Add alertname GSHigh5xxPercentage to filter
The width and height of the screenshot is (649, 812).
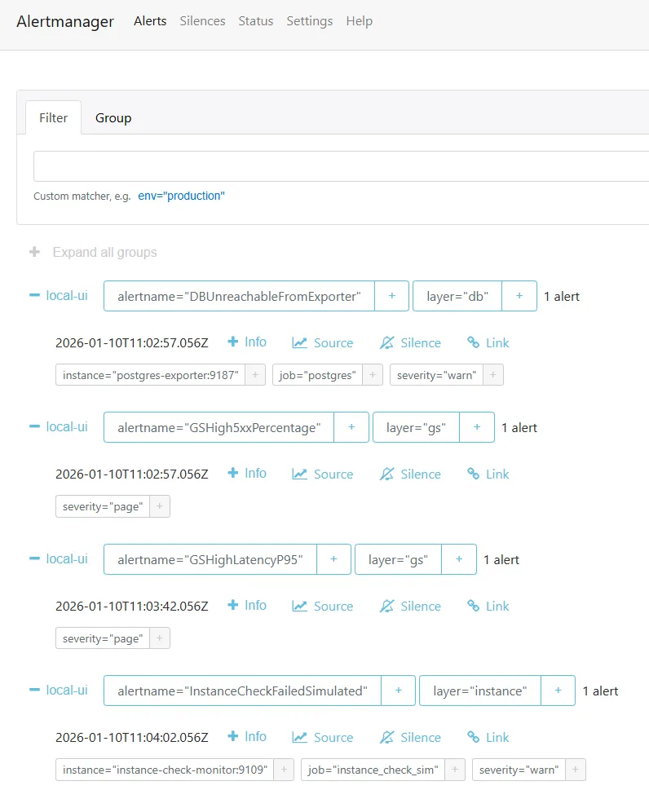(351, 427)
